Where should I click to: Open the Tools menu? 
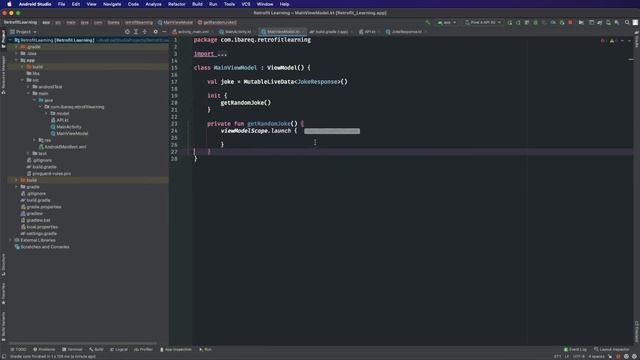pyautogui.click(x=229, y=4)
